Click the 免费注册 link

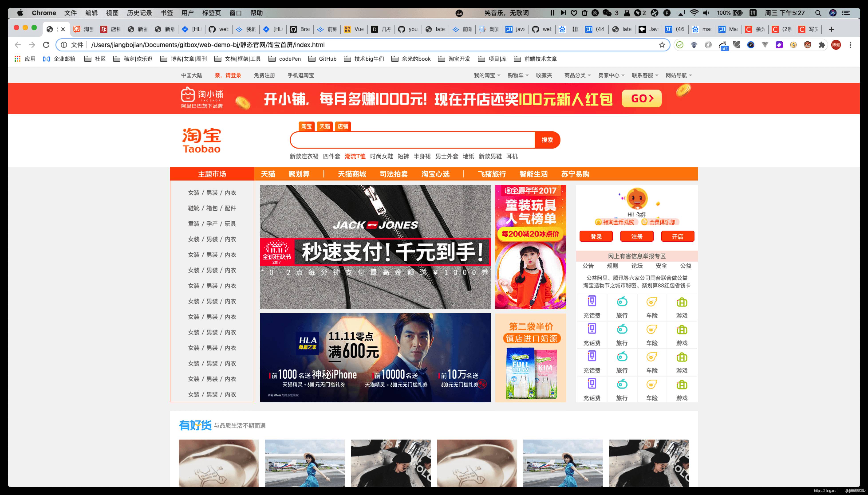pyautogui.click(x=264, y=75)
